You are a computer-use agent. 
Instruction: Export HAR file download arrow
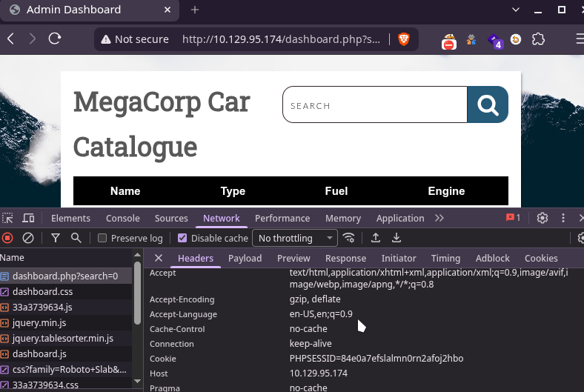pyautogui.click(x=396, y=238)
